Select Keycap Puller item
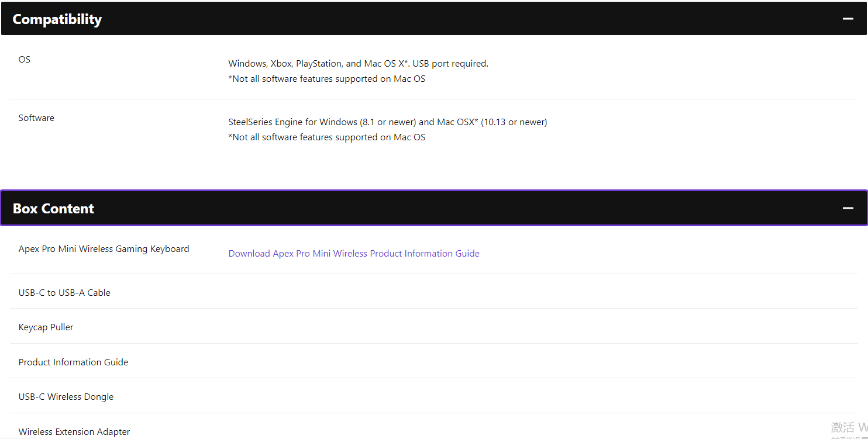The height and width of the screenshot is (439, 868). 46,327
